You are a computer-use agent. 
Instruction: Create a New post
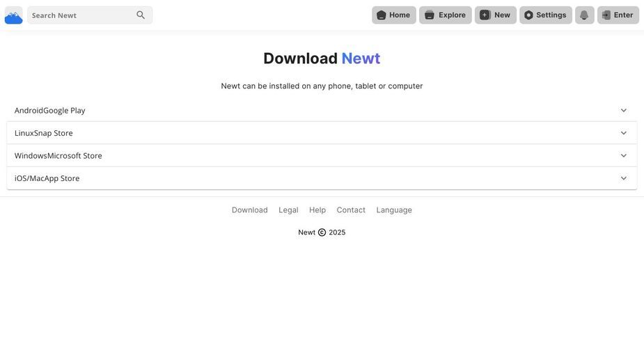pos(495,15)
